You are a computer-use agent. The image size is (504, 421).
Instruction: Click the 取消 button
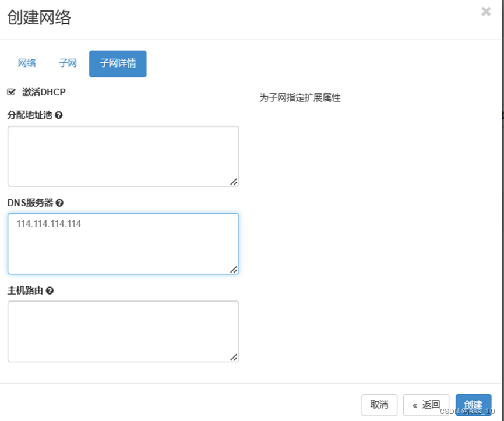(x=379, y=405)
